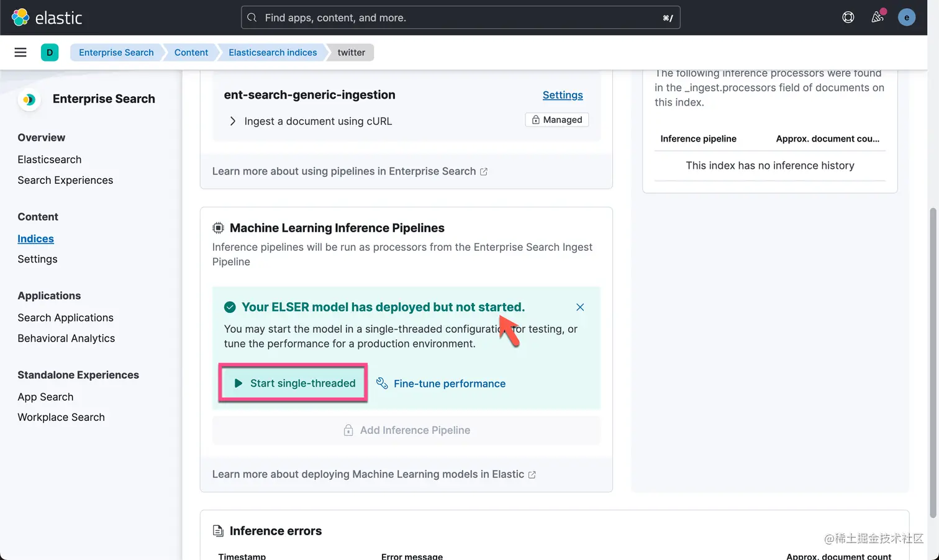Dismiss the ELSER model callout
939x560 pixels.
579,307
